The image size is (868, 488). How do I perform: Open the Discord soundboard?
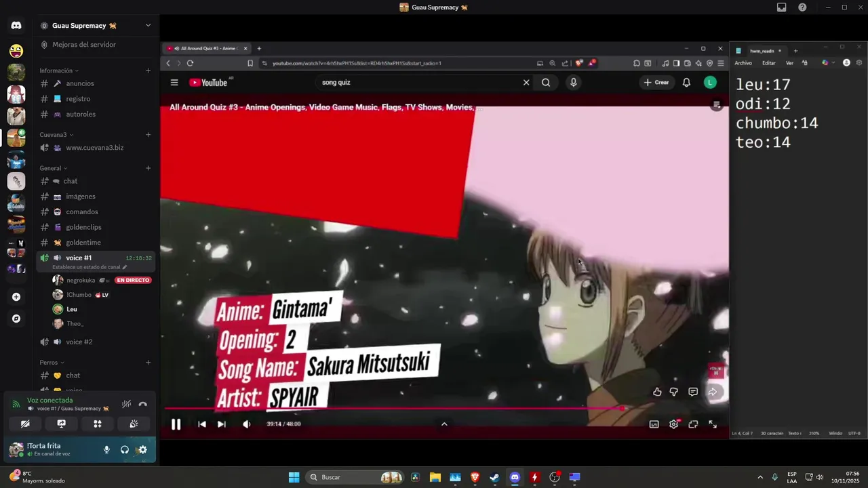click(134, 424)
